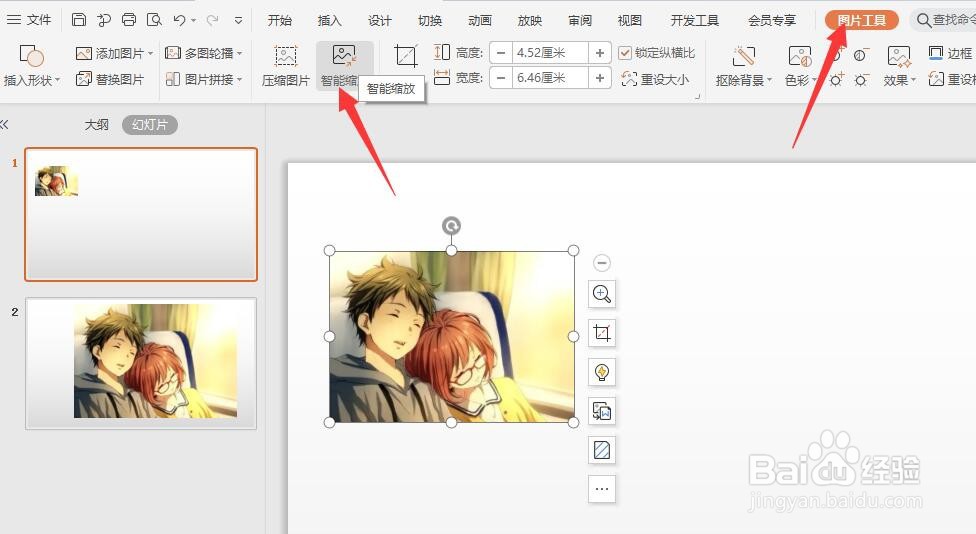Screen dimensions: 976x534
Task: Click the 压缩图片 icon
Action: (x=286, y=56)
